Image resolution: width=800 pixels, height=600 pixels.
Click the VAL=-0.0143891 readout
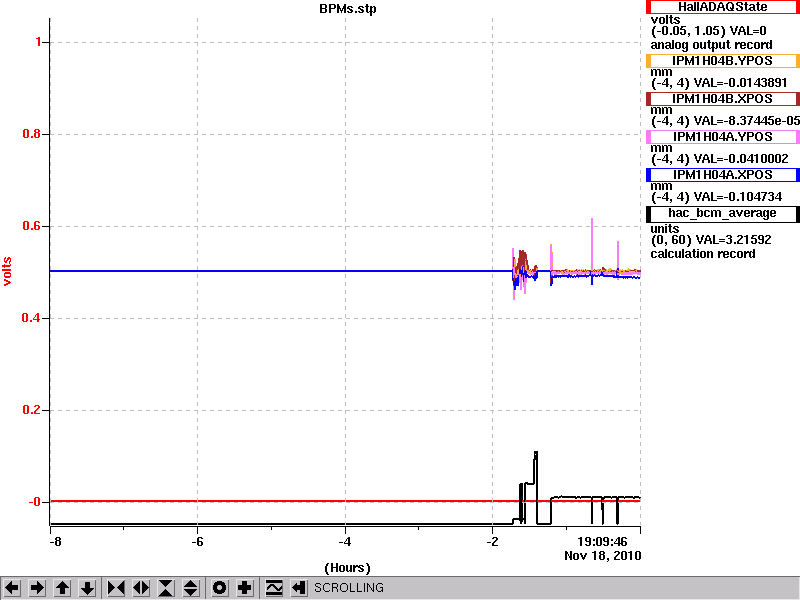pos(741,83)
